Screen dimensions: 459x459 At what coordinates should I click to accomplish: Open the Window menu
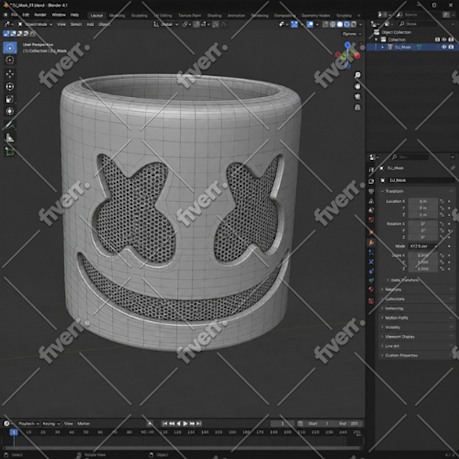[x=59, y=15]
